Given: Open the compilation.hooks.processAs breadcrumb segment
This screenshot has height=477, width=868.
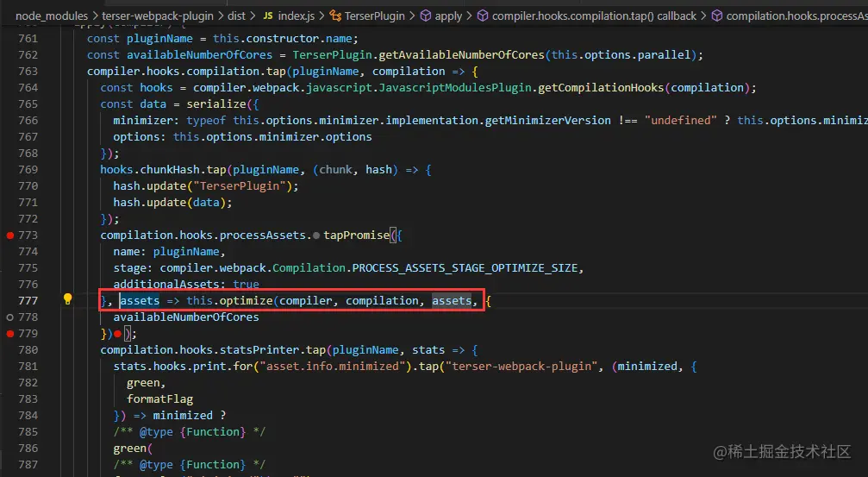Looking at the screenshot, I should [797, 16].
